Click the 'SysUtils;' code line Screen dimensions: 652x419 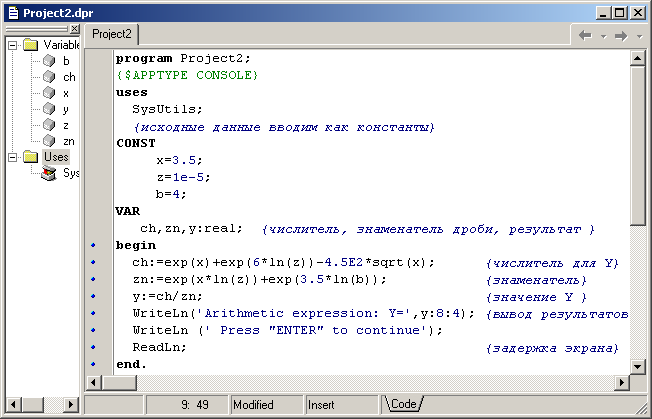pos(167,109)
